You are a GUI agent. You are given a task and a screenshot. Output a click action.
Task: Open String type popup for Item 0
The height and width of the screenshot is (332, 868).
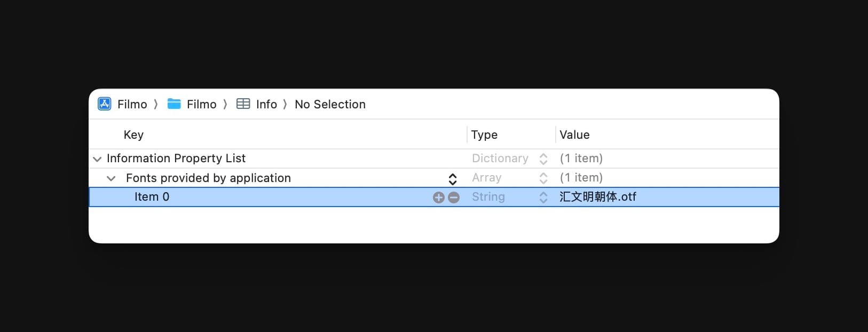coord(543,197)
